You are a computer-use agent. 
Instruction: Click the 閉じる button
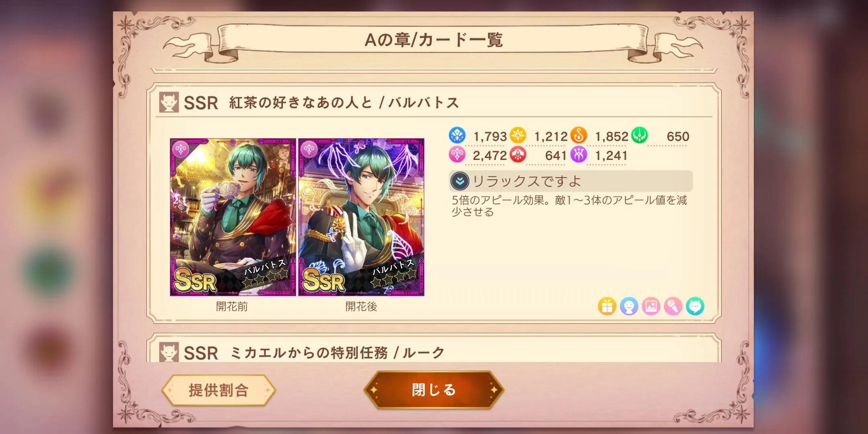434,390
